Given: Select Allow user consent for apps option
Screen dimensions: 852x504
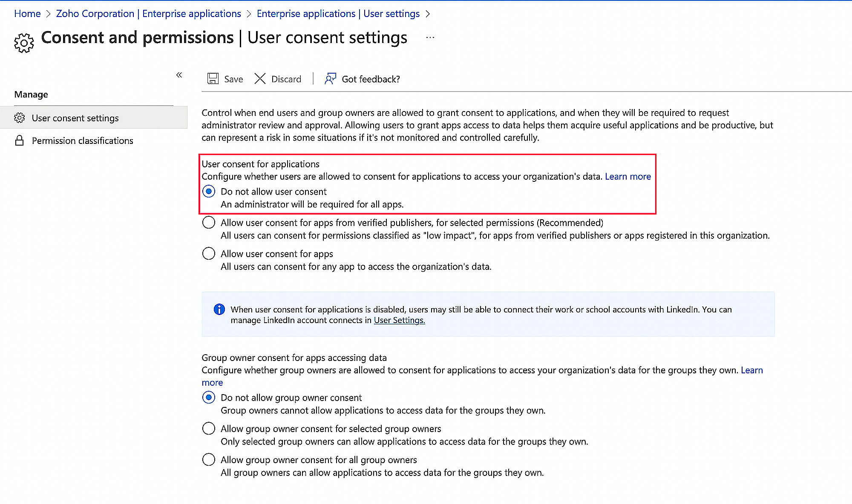Looking at the screenshot, I should click(x=209, y=254).
